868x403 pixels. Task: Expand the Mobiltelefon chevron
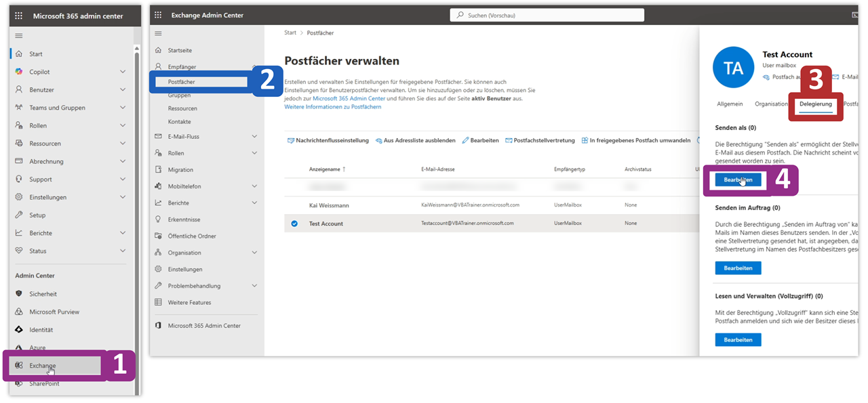[x=254, y=186]
